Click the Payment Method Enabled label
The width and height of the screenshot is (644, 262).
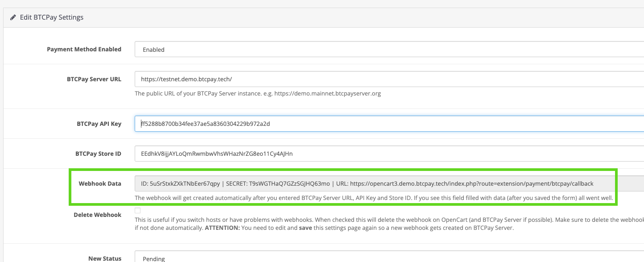click(84, 49)
